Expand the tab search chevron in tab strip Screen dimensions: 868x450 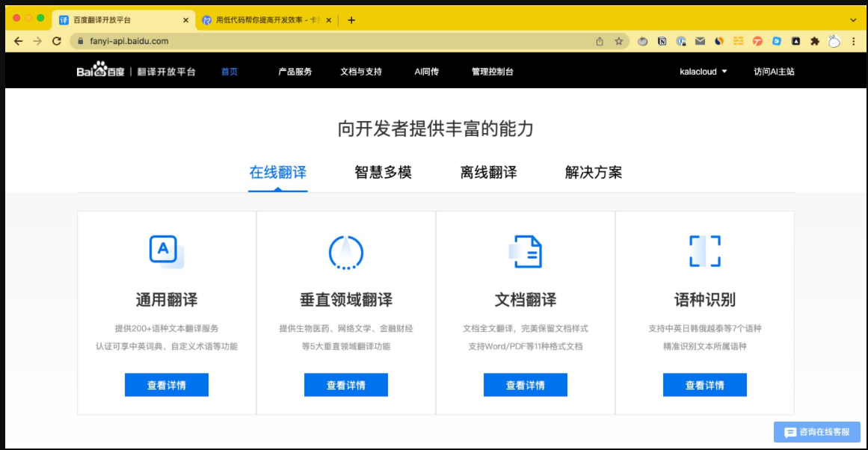[852, 20]
